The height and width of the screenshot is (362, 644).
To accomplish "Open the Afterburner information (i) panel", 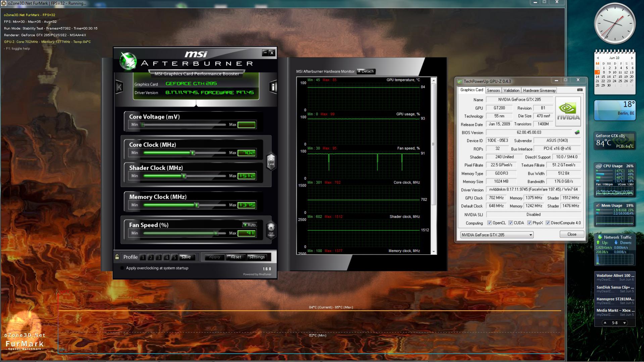I will coord(273,87).
